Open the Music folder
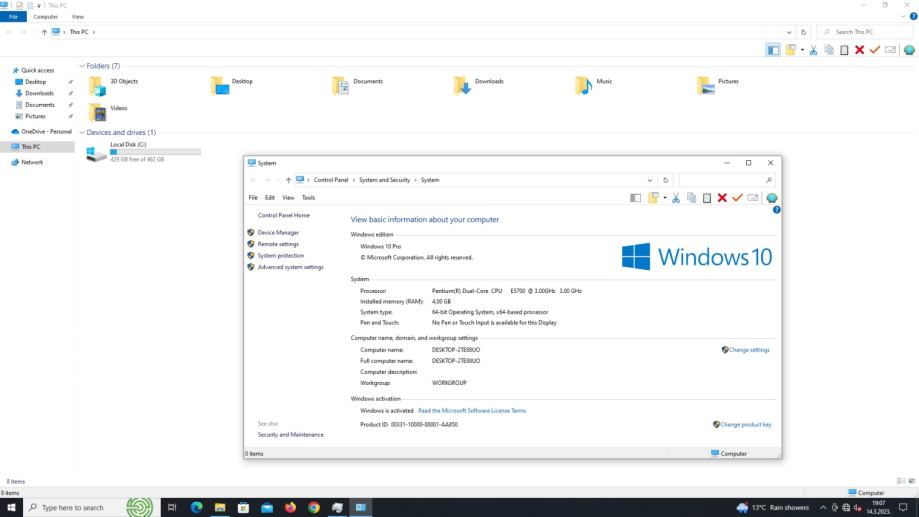This screenshot has width=919, height=517. (x=584, y=87)
